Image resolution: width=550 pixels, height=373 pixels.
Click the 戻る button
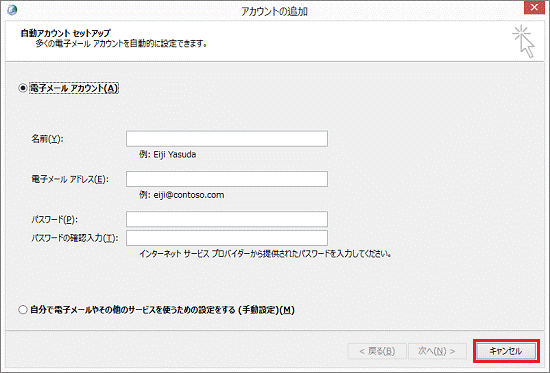pyautogui.click(x=377, y=351)
